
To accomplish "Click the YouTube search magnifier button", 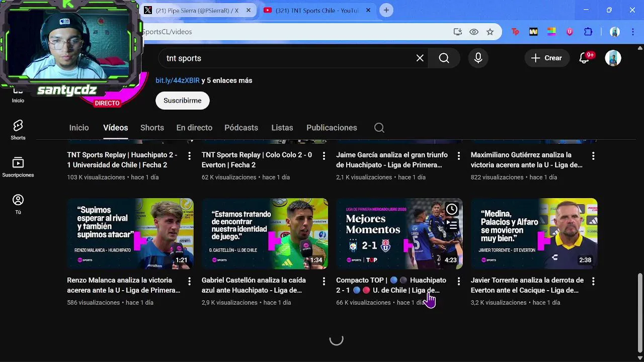I will 444,58.
